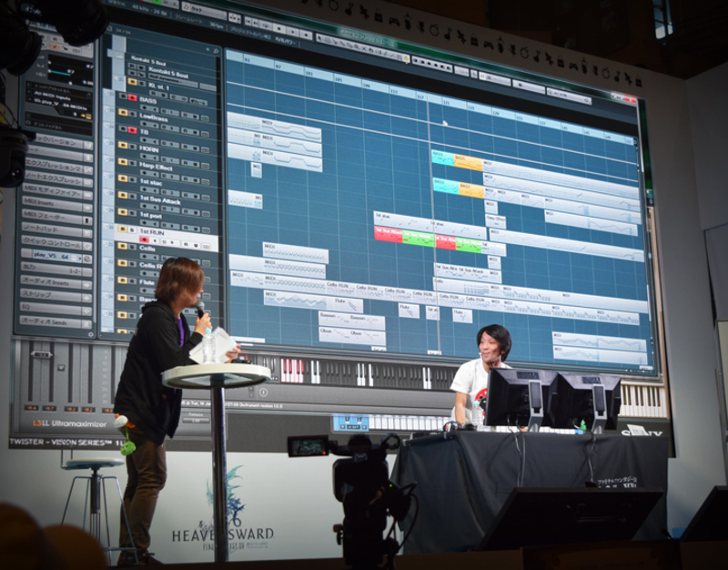Viewport: 728px width, 570px height.
Task: Click the icon beside クイックコントロール section
Action: click(87, 246)
